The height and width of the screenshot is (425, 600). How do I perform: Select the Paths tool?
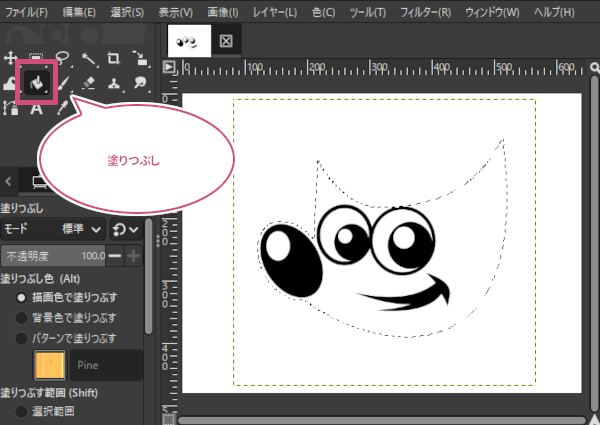point(10,108)
